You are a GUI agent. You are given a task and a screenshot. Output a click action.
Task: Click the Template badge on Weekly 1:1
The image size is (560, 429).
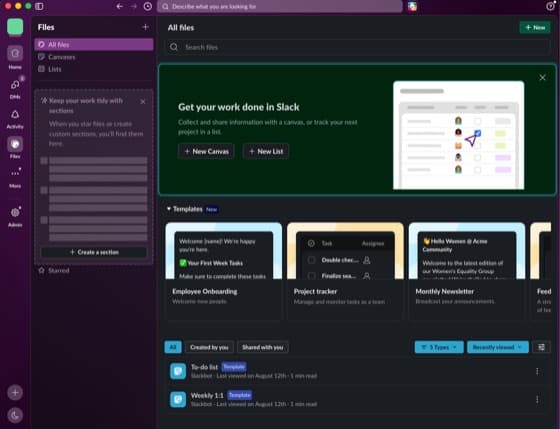pyautogui.click(x=240, y=395)
